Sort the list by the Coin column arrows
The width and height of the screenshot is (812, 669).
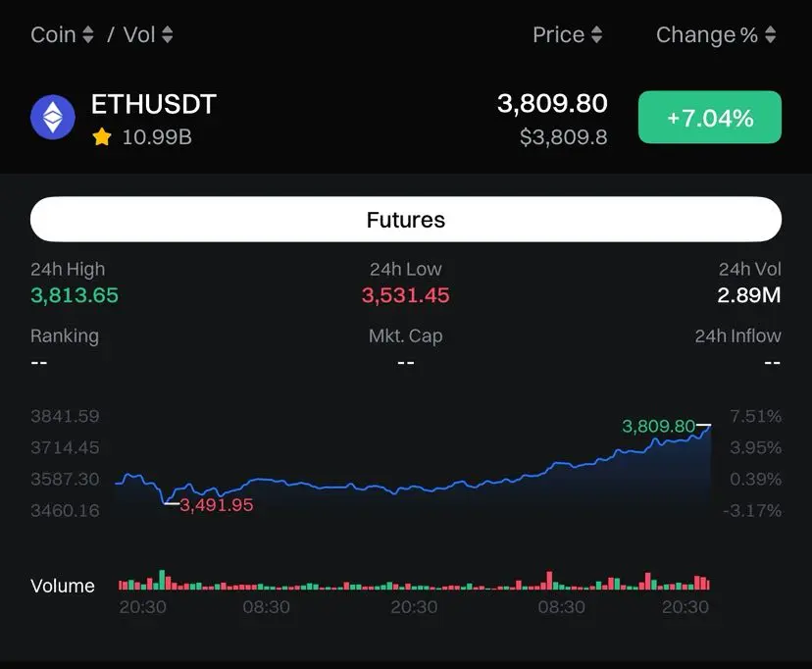(88, 34)
